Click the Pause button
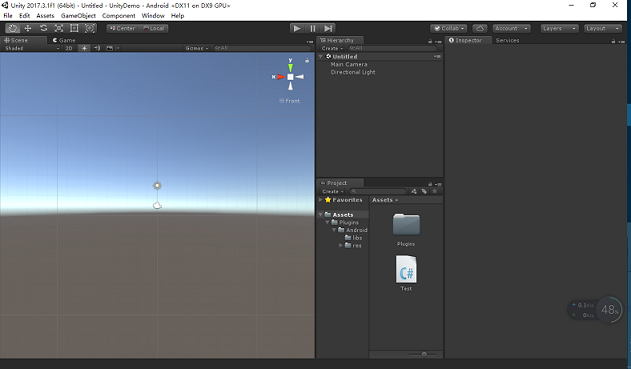 coord(313,29)
